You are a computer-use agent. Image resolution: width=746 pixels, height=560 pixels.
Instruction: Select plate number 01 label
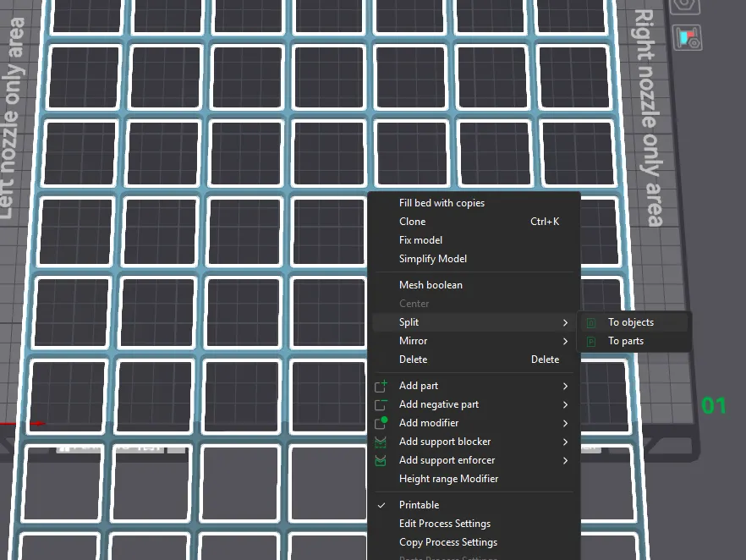(x=714, y=406)
